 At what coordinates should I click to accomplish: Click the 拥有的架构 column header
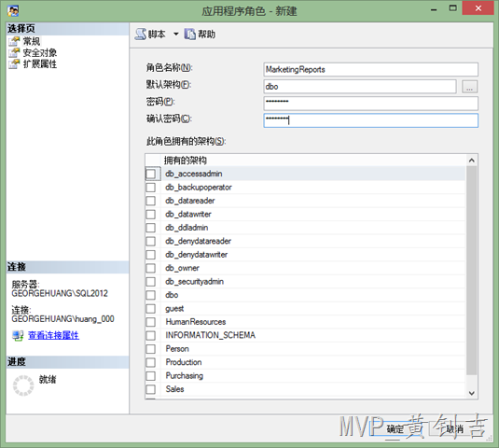click(186, 161)
